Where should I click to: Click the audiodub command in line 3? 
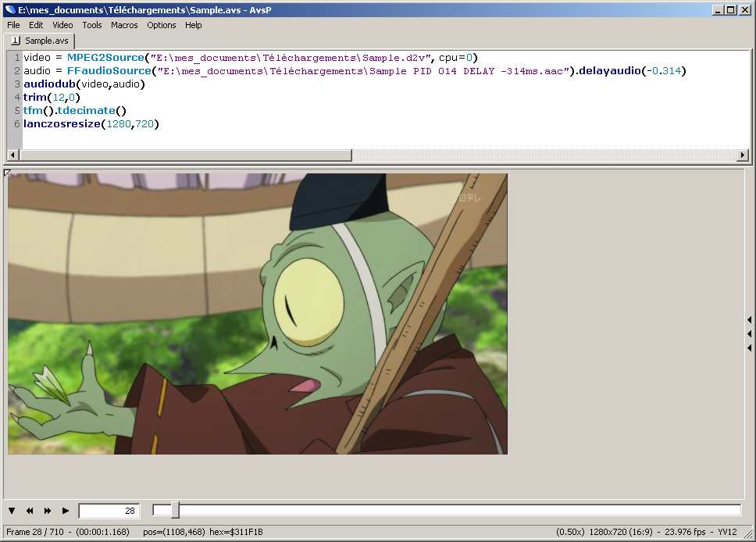(x=50, y=84)
